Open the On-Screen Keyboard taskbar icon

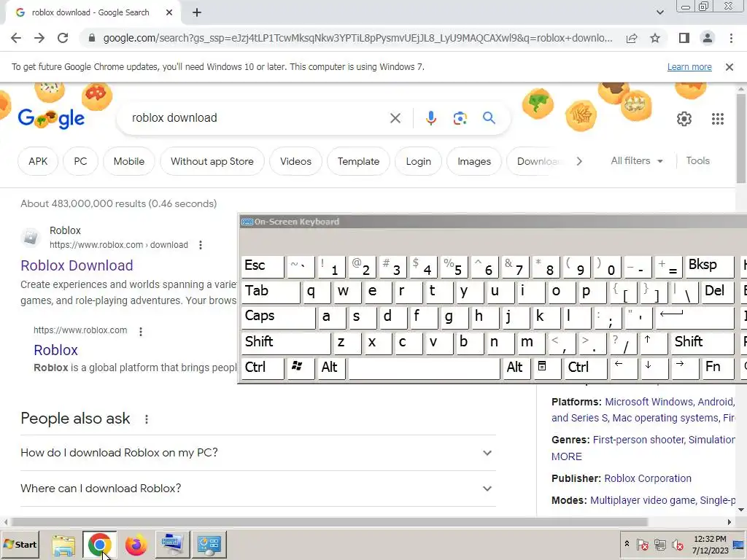point(173,545)
